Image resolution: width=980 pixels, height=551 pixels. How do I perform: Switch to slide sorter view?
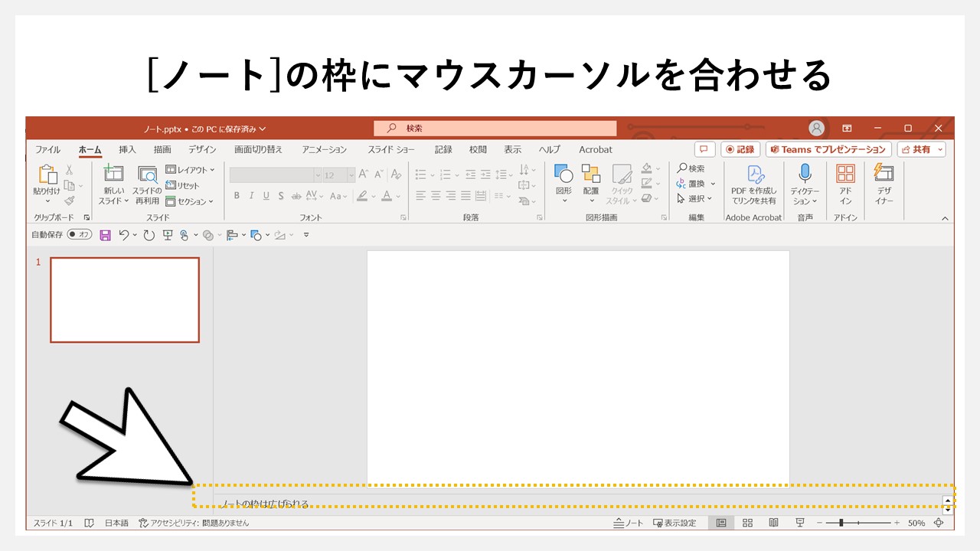tap(746, 522)
